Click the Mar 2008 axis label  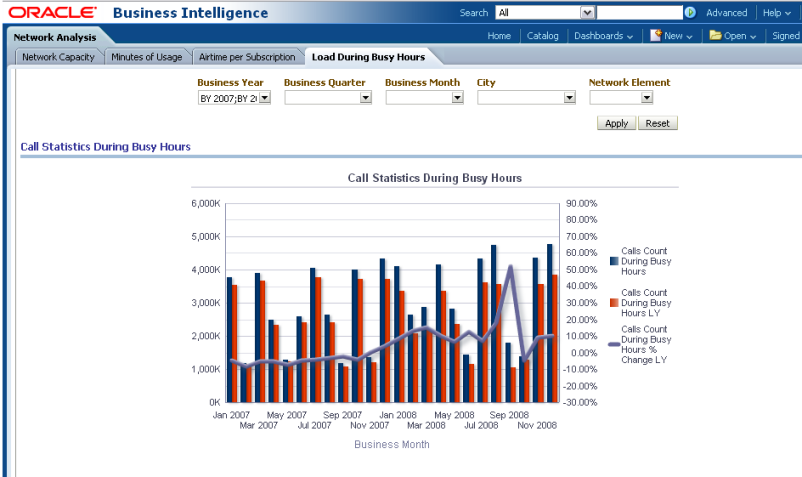click(x=426, y=425)
